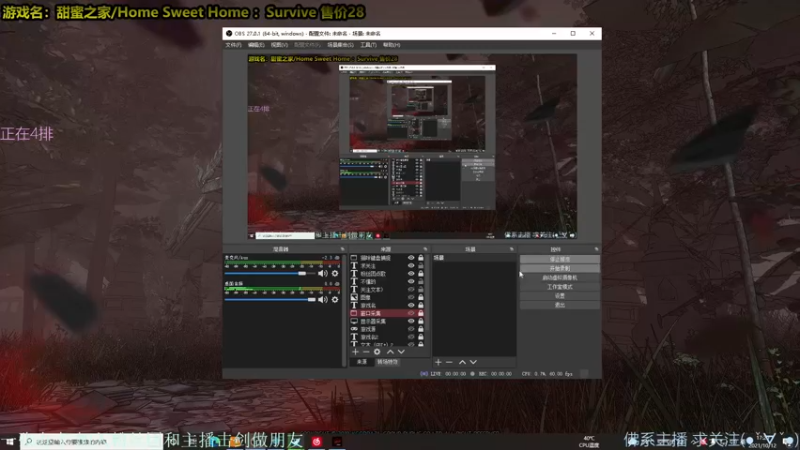Remove selected source with minus icon
800x450 pixels.
pos(366,352)
